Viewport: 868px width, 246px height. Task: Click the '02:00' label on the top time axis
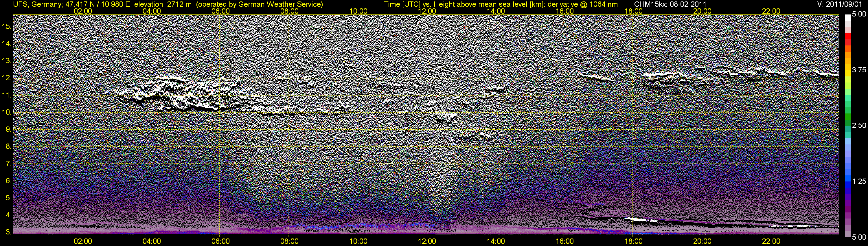(x=83, y=11)
